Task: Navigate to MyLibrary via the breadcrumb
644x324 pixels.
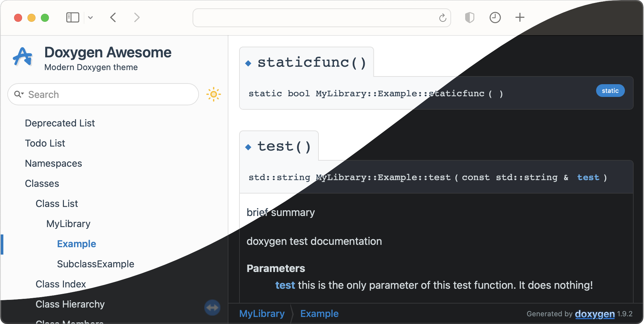Action: pos(262,314)
